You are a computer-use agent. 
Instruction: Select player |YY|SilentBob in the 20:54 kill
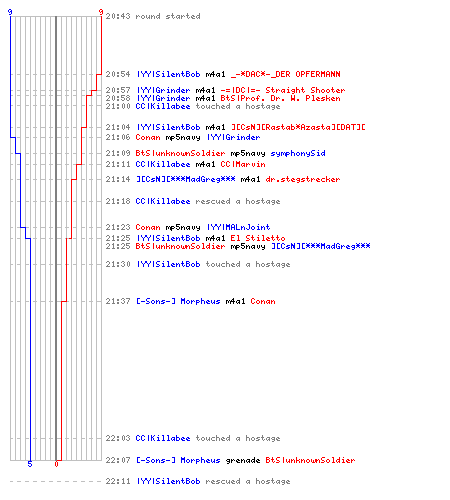(169, 74)
